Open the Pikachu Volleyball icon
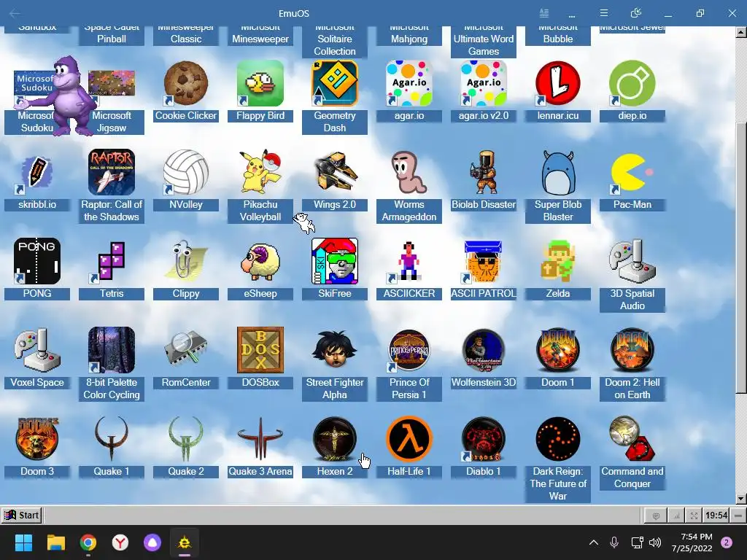 coord(260,172)
